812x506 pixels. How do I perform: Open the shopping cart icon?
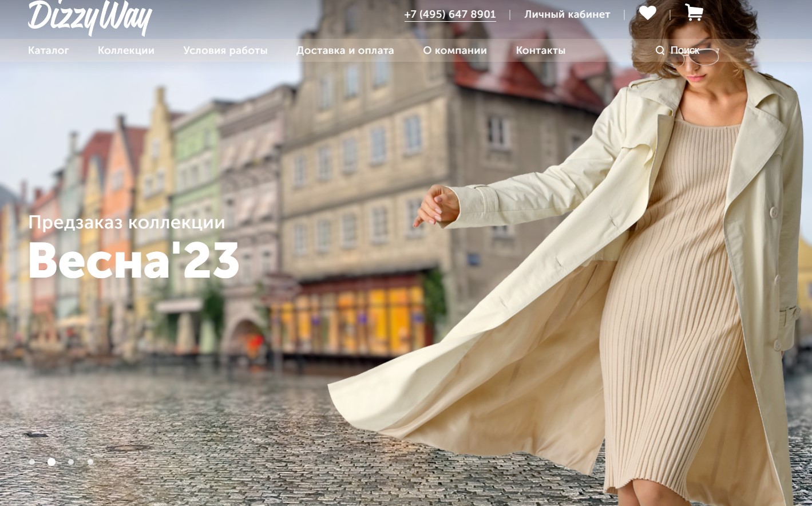click(694, 13)
